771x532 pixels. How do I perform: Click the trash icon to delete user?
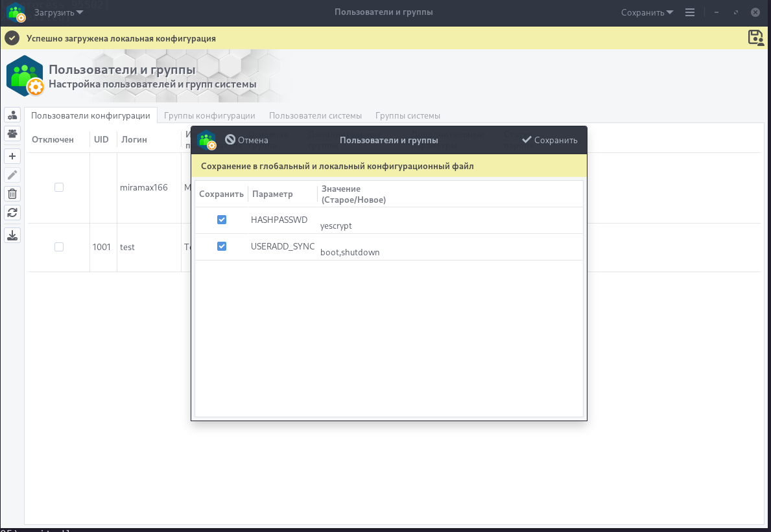click(x=12, y=194)
